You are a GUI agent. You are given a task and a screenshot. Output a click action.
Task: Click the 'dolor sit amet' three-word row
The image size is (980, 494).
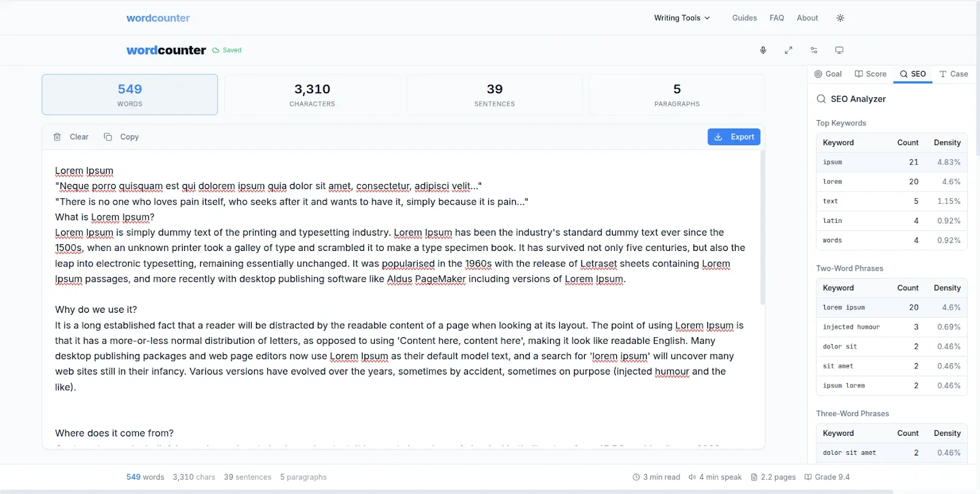[891, 453]
